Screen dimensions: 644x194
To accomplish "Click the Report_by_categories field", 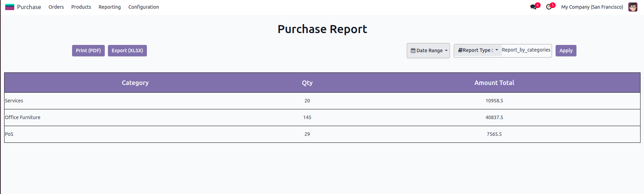I will click(526, 50).
